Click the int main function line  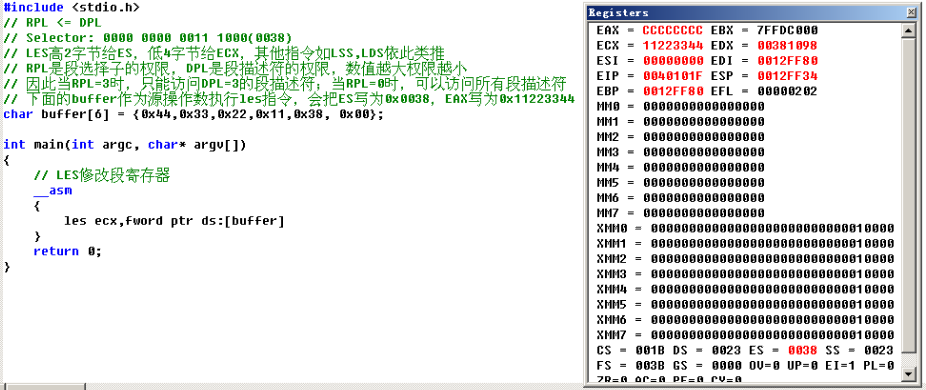[x=125, y=145]
